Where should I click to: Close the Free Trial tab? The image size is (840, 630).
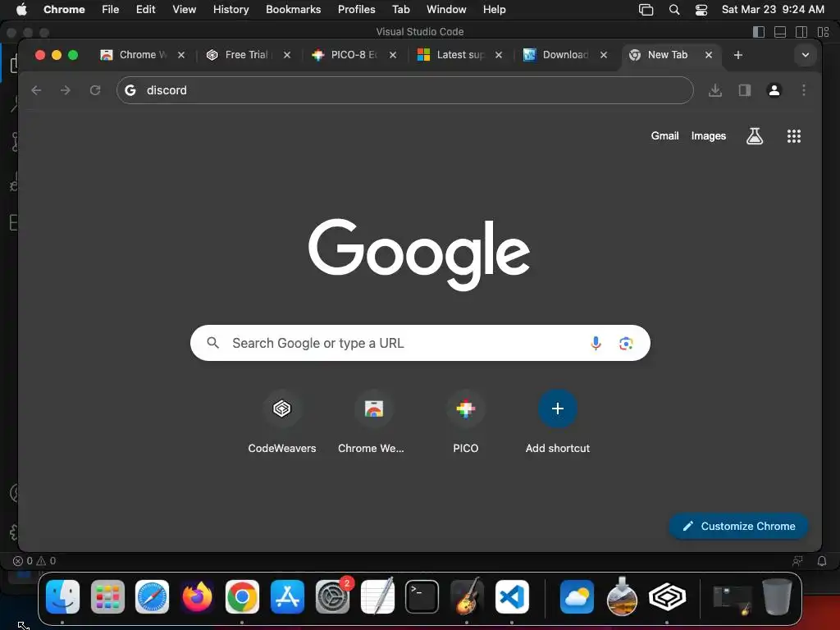[287, 55]
